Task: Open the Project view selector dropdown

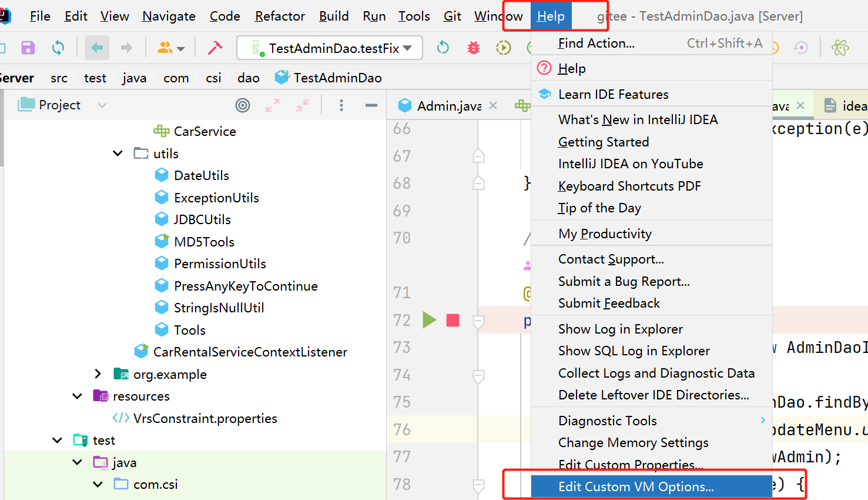Action: coord(102,105)
